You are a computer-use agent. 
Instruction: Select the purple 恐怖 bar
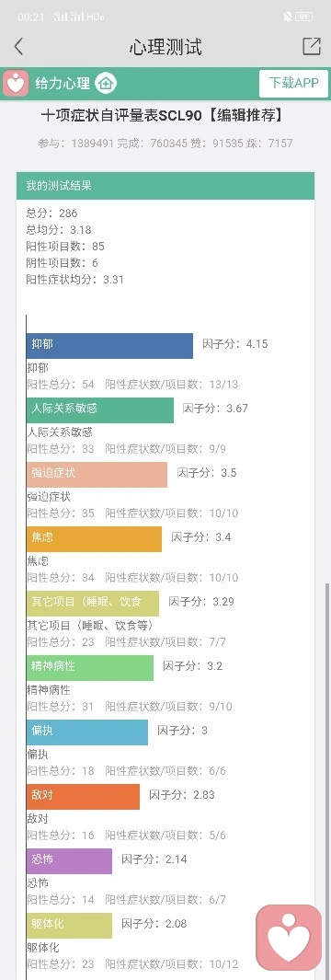click(x=69, y=860)
